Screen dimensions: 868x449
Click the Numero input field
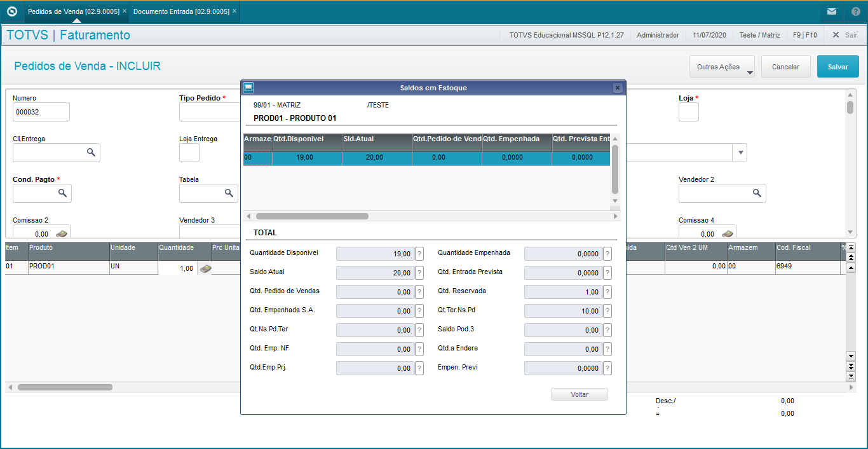(x=41, y=112)
